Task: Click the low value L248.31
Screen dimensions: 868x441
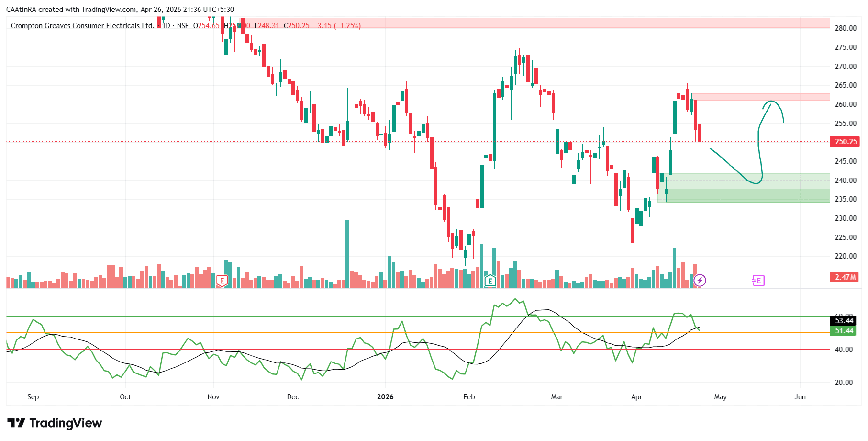Action: point(267,26)
